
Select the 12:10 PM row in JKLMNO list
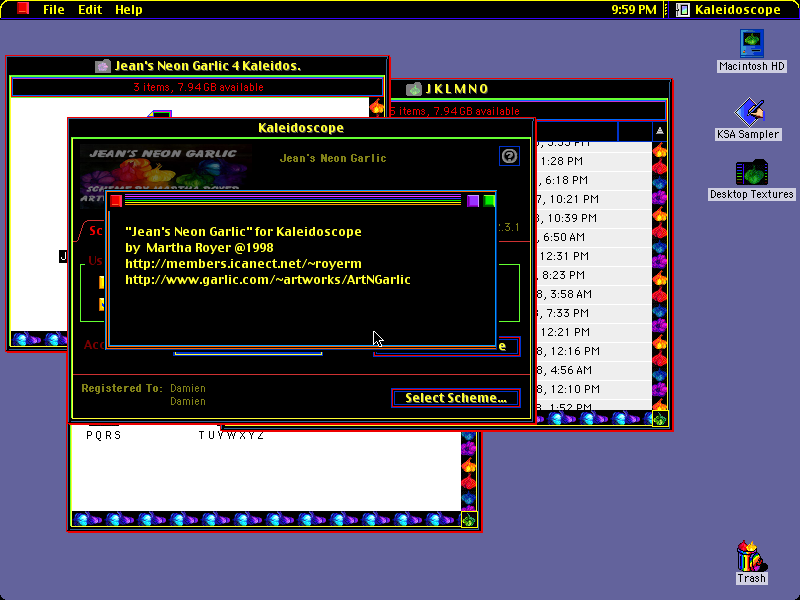pos(593,389)
